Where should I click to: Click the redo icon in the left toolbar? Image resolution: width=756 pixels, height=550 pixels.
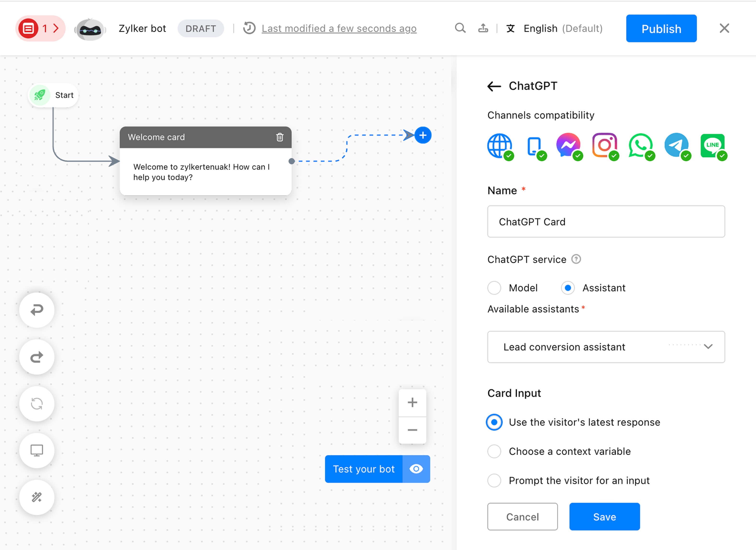37,357
